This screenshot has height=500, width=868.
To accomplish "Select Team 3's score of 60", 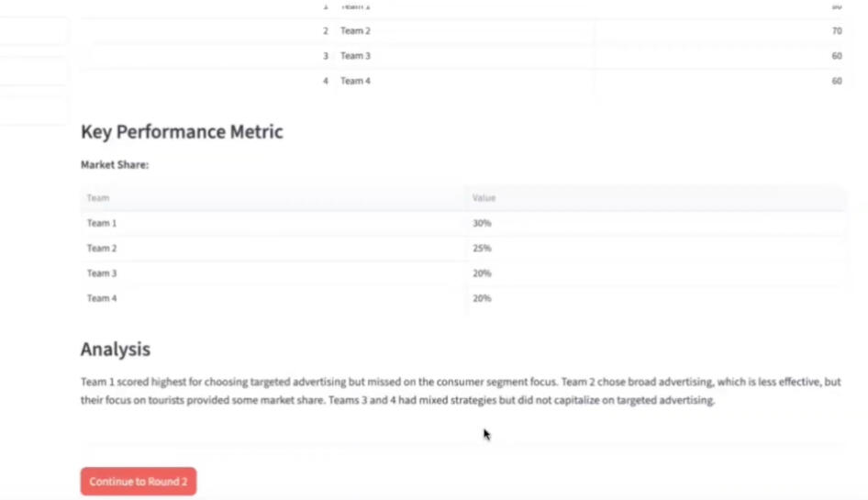I will coord(836,56).
